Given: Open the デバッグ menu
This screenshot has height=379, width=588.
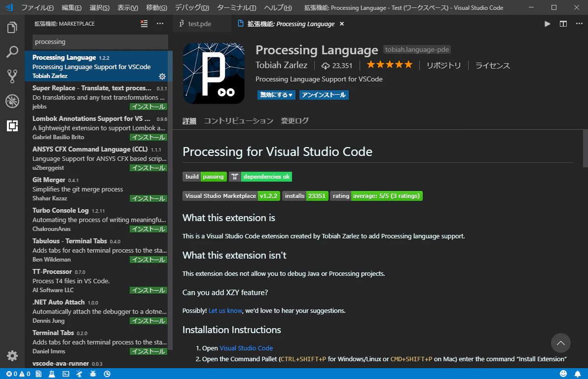Looking at the screenshot, I should point(191,7).
